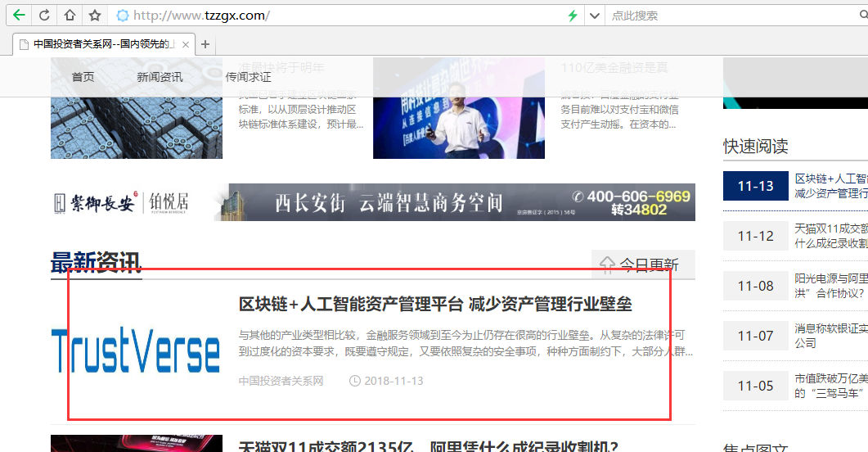Select the 11-05 quick-read date box
The image size is (868, 452).
click(x=756, y=386)
